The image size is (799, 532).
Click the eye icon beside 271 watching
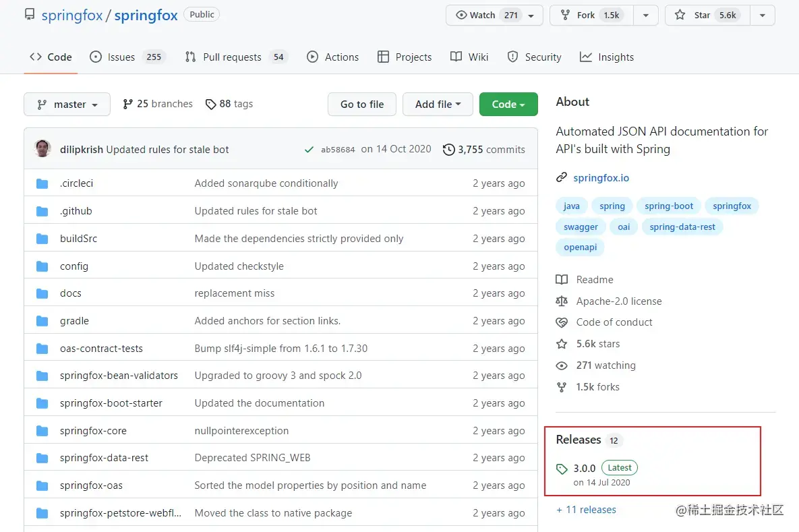pyautogui.click(x=562, y=365)
